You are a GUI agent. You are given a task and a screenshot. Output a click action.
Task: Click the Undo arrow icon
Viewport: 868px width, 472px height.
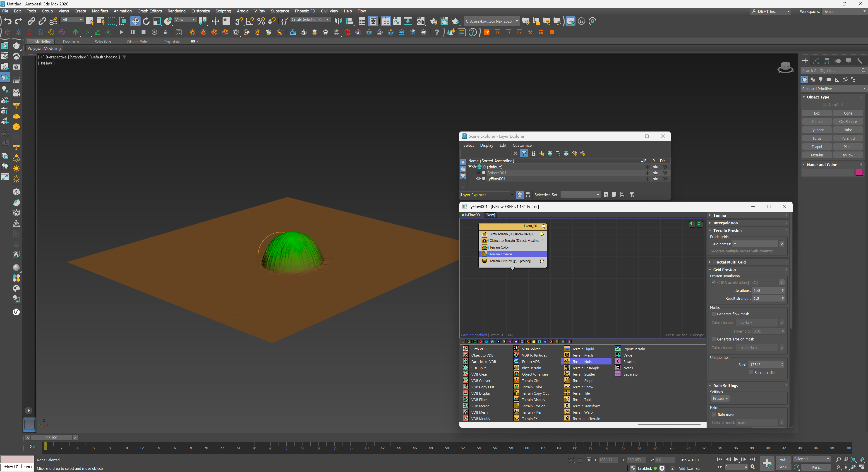7,21
